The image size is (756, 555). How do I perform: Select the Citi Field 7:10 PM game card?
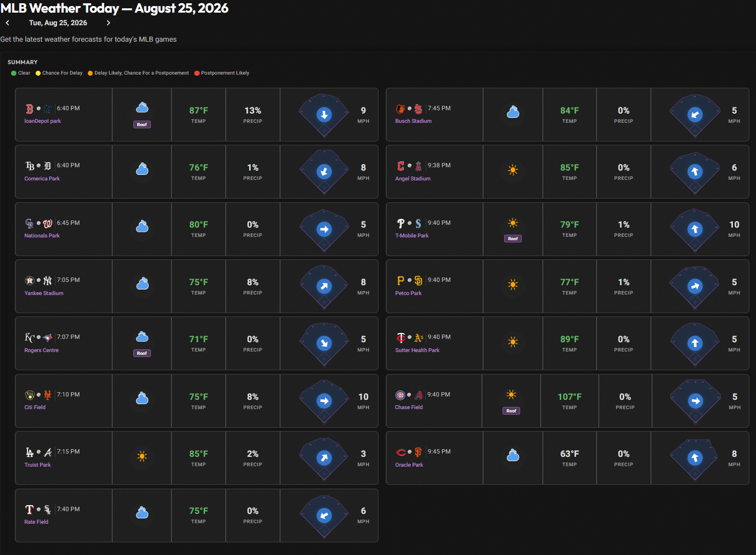pyautogui.click(x=196, y=401)
